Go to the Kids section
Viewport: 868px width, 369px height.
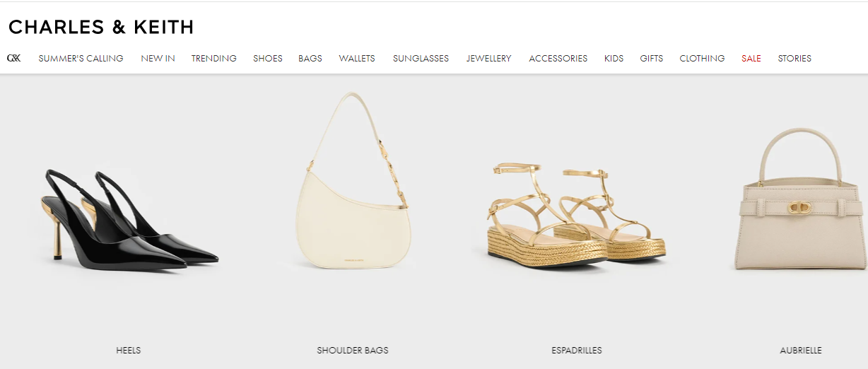(614, 58)
